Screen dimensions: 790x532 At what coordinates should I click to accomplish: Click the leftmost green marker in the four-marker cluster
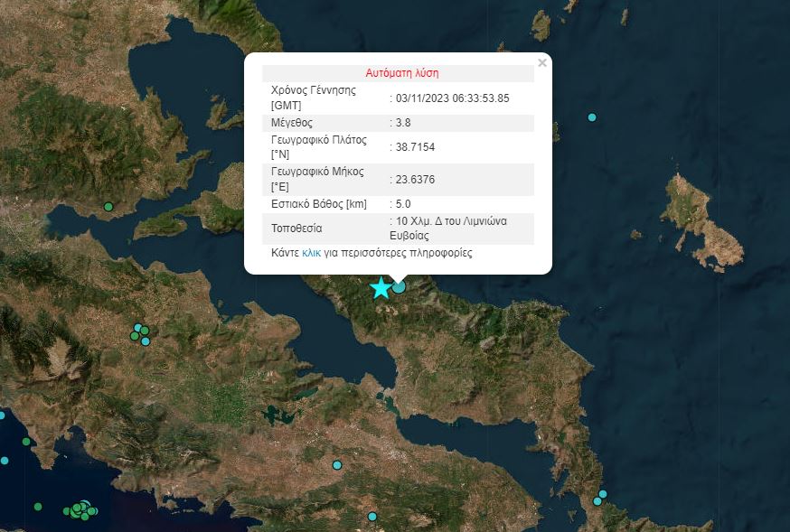pos(135,336)
